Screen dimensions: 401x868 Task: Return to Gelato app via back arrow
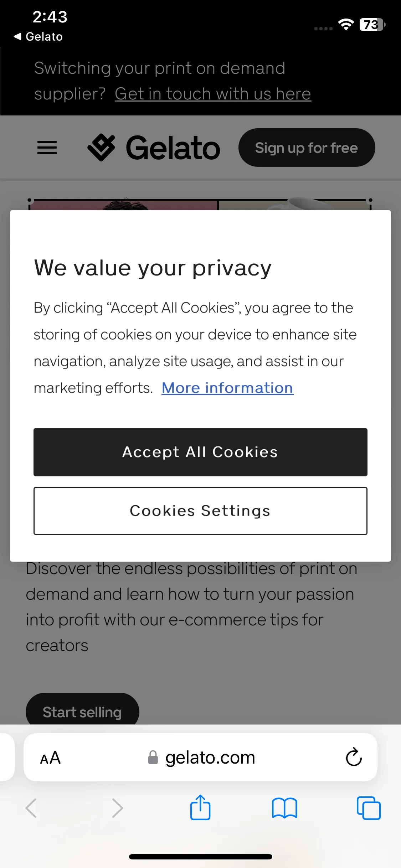click(x=38, y=36)
